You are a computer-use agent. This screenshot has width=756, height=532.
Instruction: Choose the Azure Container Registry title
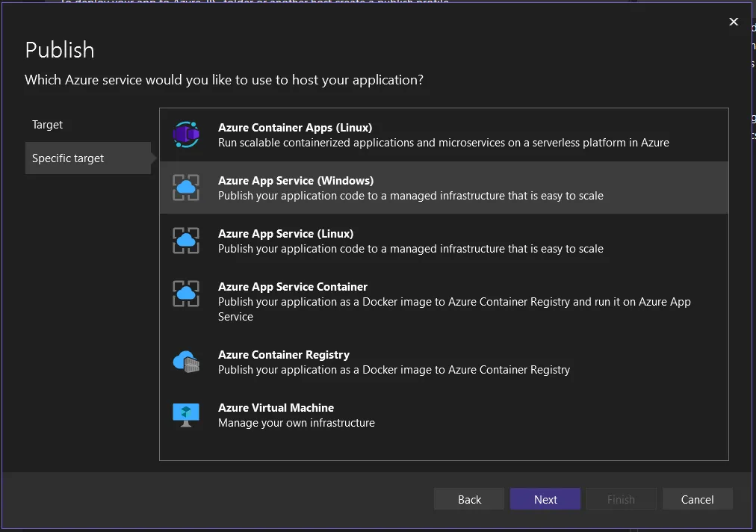[284, 354]
